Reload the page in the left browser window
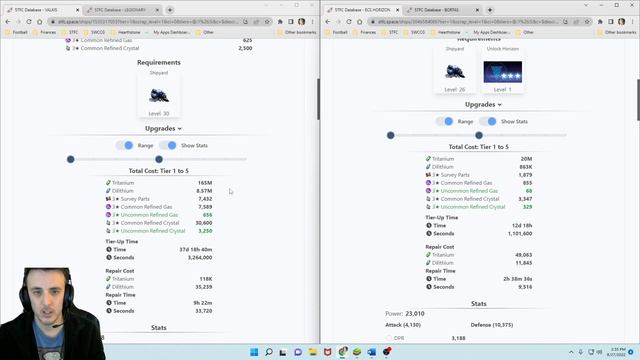Image resolution: width=640 pixels, height=360 pixels. pos(29,22)
